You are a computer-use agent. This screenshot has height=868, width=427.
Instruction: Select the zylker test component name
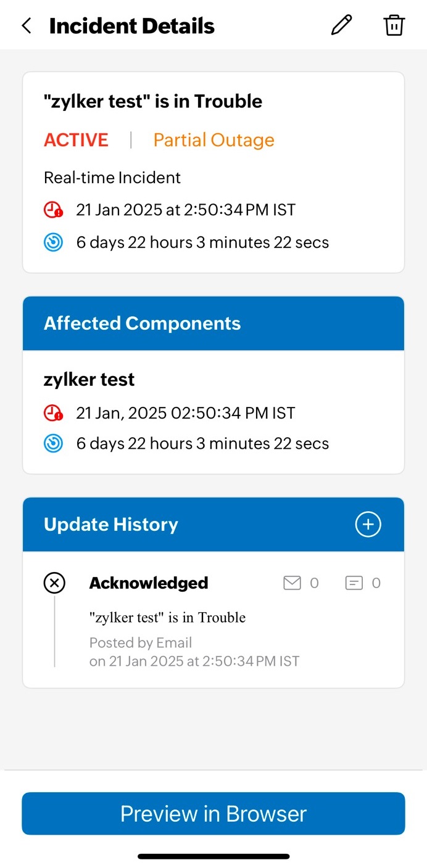click(89, 380)
